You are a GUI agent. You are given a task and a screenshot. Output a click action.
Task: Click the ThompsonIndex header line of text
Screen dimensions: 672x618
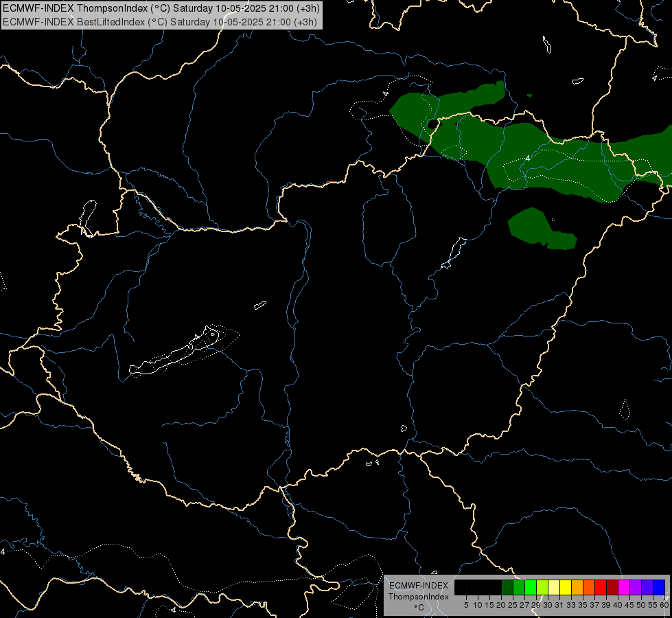coord(161,8)
